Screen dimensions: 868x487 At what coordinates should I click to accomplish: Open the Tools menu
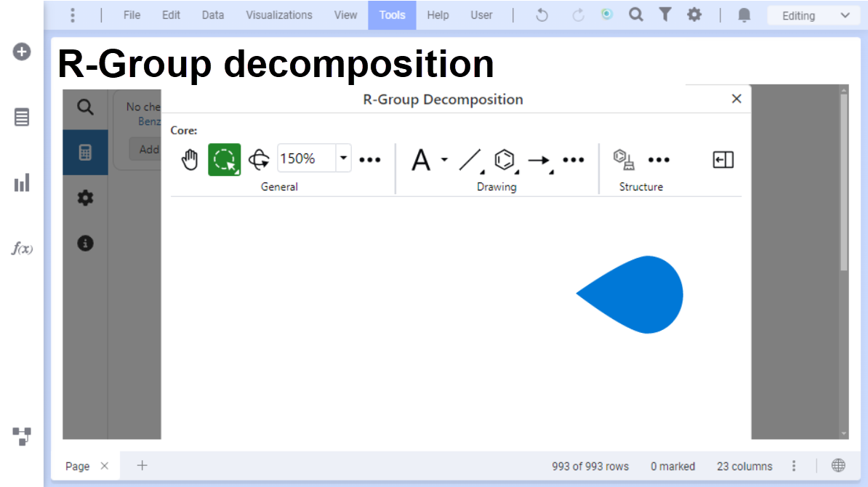392,15
